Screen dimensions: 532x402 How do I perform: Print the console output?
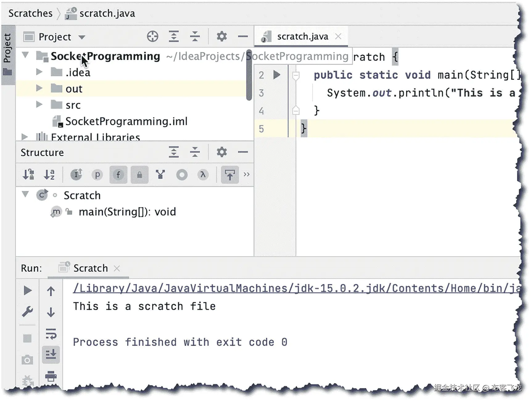tap(51, 376)
